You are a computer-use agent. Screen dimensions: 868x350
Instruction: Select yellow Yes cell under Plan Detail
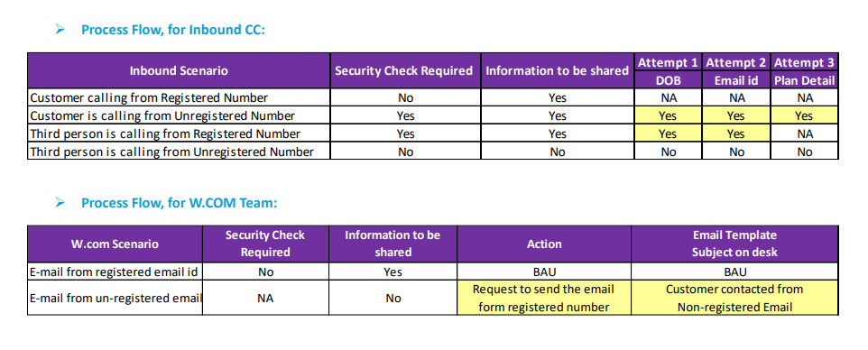tap(805, 115)
